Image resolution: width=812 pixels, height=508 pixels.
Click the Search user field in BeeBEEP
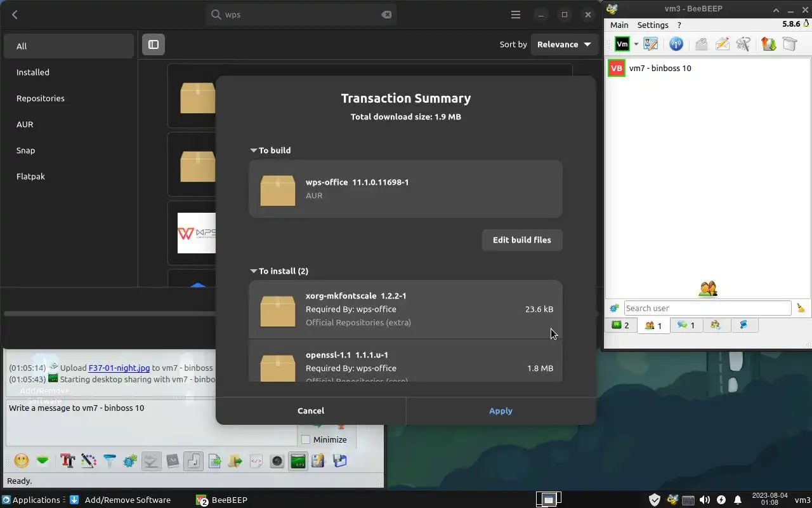click(x=707, y=308)
